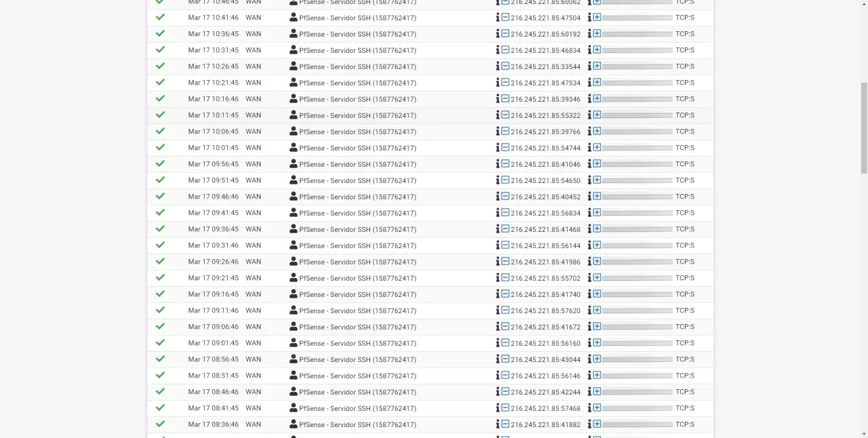868x438 pixels.
Task: Click user rule icon in 10:06:45 row
Action: 294,131
